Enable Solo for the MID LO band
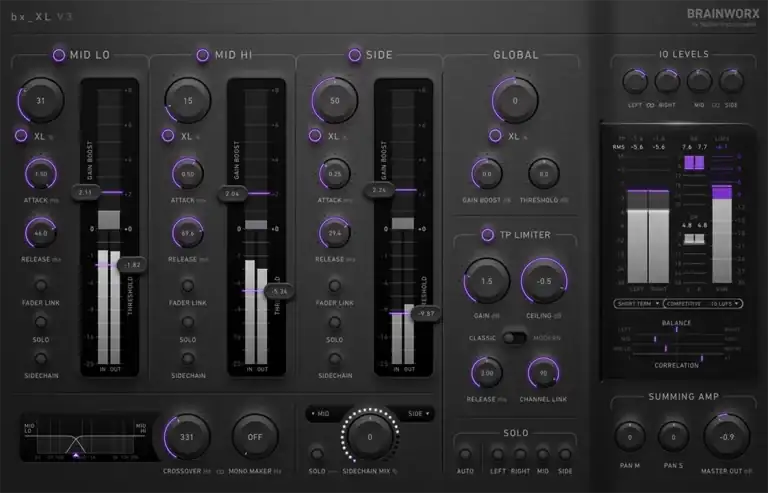 [x=41, y=322]
